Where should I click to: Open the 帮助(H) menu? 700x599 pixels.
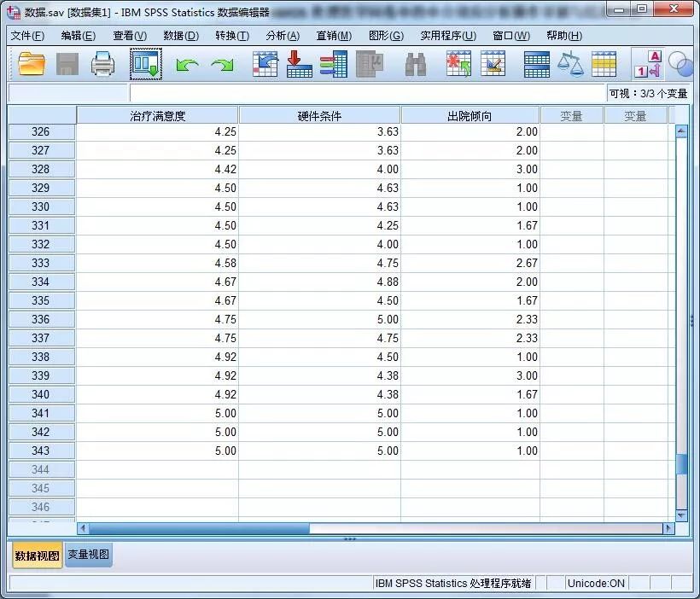564,36
